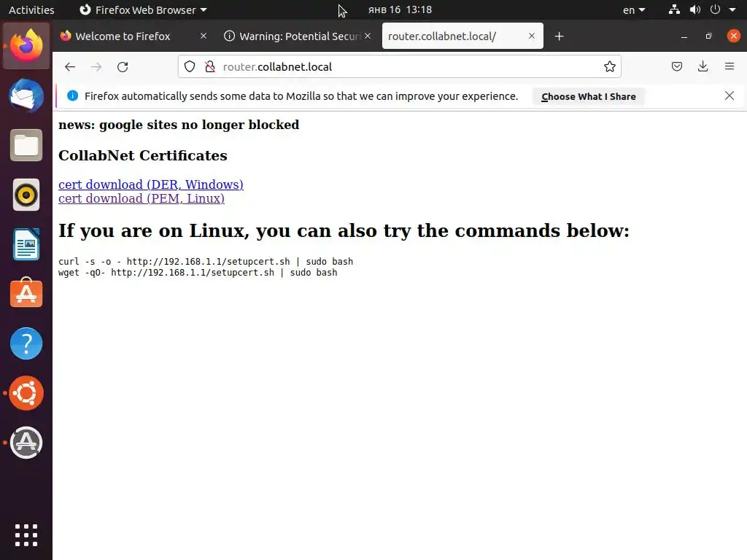
Task: Open Software Updater from the dock
Action: (x=26, y=443)
